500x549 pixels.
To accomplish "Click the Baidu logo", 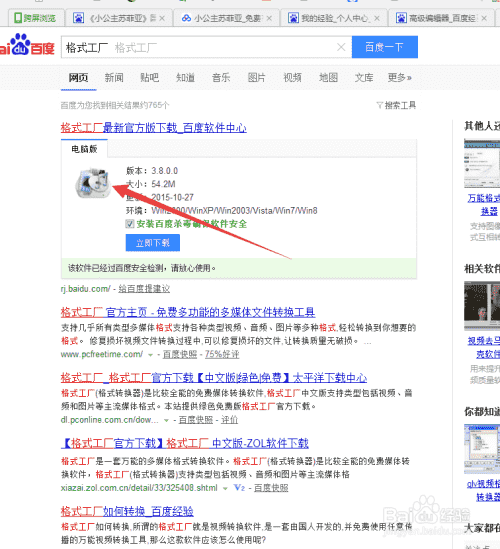I will (27, 45).
